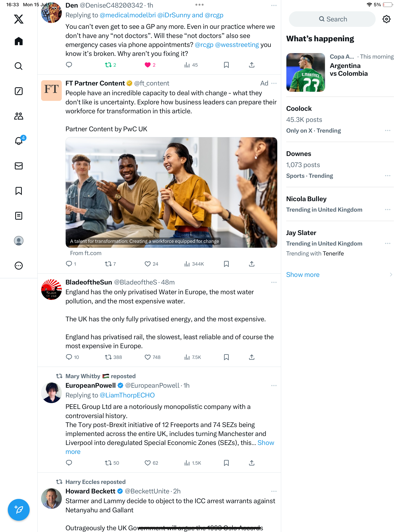Expand Show more trends chevron
399x532 pixels.
[x=391, y=275]
